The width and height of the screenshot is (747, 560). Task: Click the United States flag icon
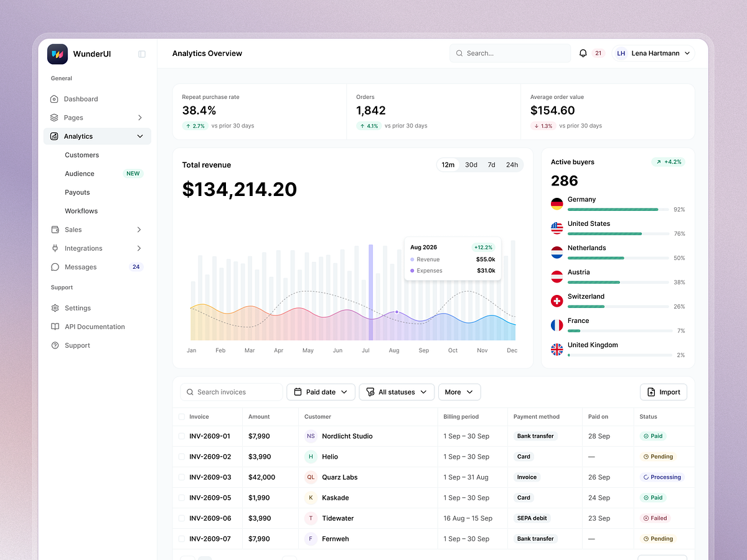coord(557,228)
